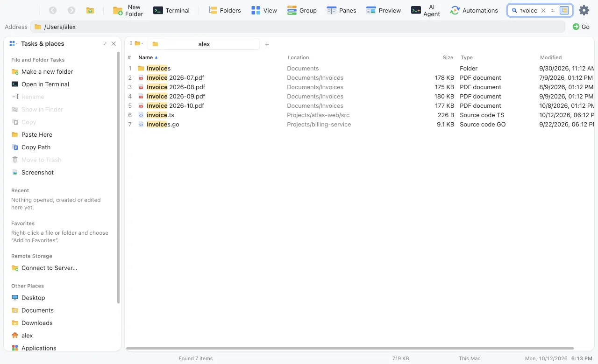Launch the AI Agent
The image size is (598, 364).
click(x=426, y=10)
